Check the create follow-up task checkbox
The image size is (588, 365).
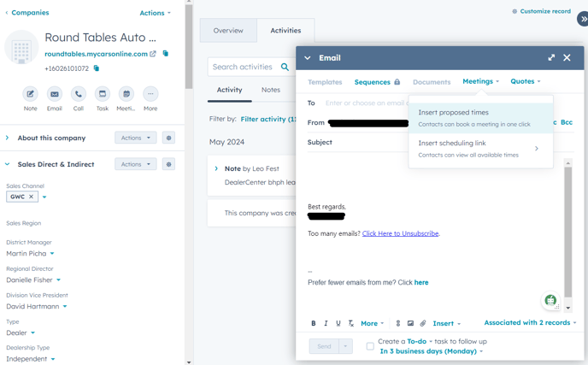tap(370, 346)
